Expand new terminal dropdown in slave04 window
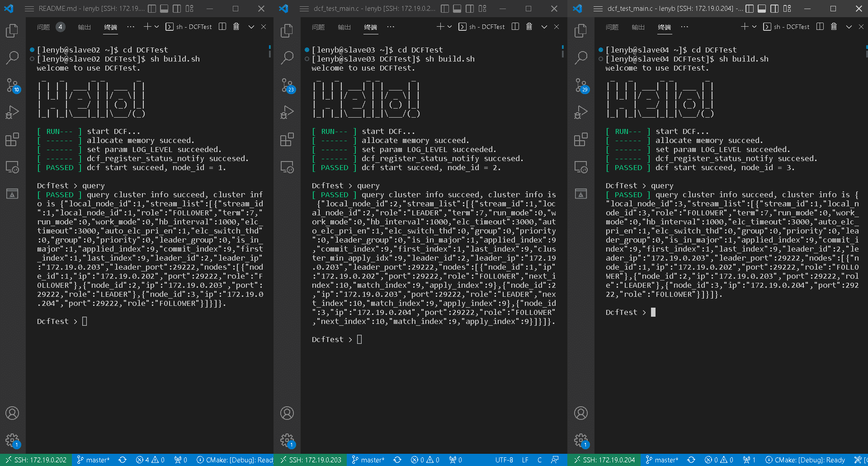868x466 pixels. click(x=755, y=27)
